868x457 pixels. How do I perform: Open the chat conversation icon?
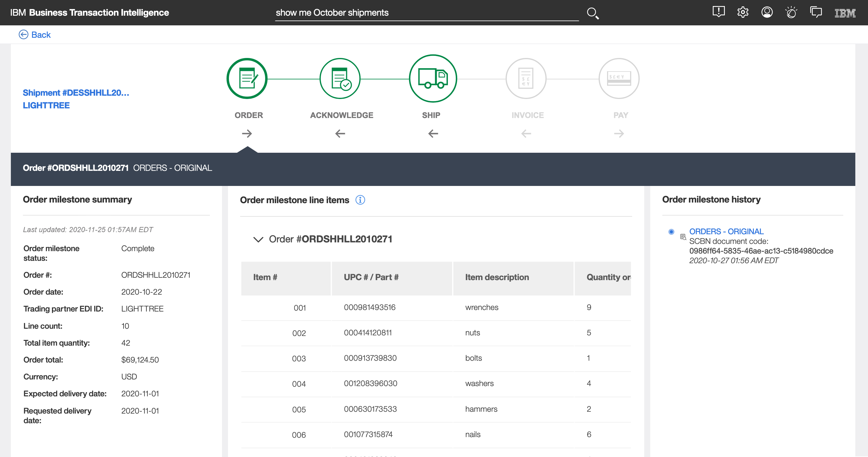[816, 12]
